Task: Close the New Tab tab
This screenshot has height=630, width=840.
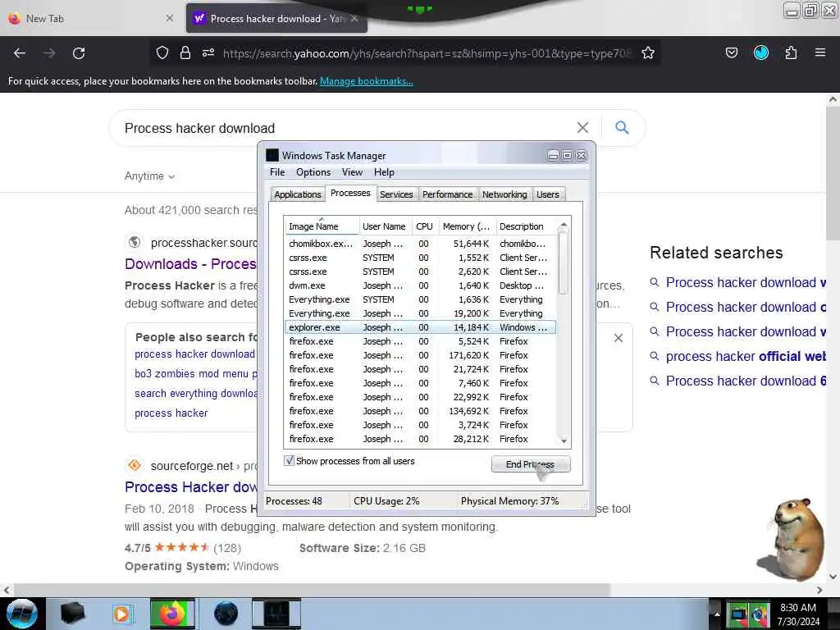Action: (169, 18)
